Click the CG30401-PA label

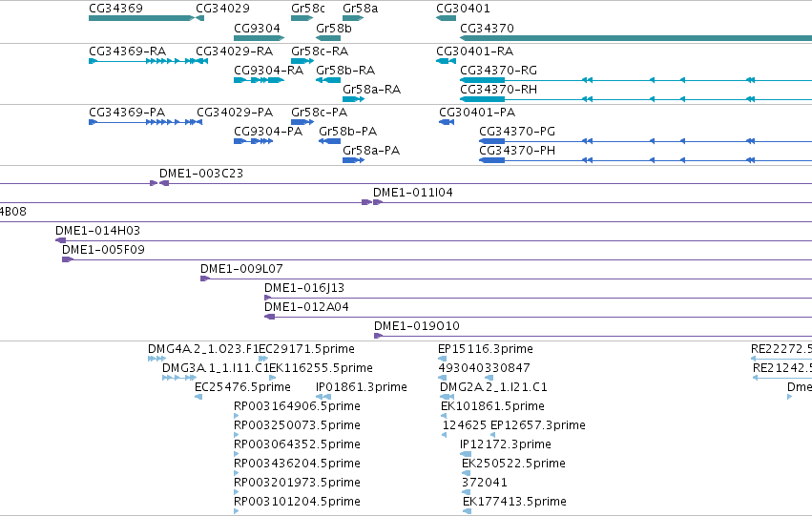tap(477, 113)
